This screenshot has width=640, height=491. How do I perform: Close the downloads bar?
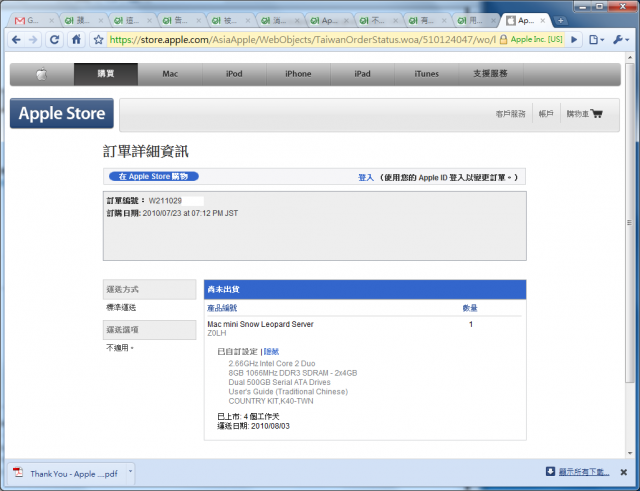click(x=624, y=472)
